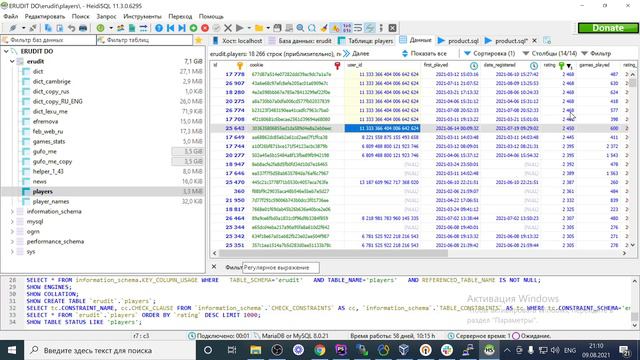Viewport: 640px width, 360px height.
Task: Toggle the wrap long lines toolbar button
Action: click(x=358, y=28)
